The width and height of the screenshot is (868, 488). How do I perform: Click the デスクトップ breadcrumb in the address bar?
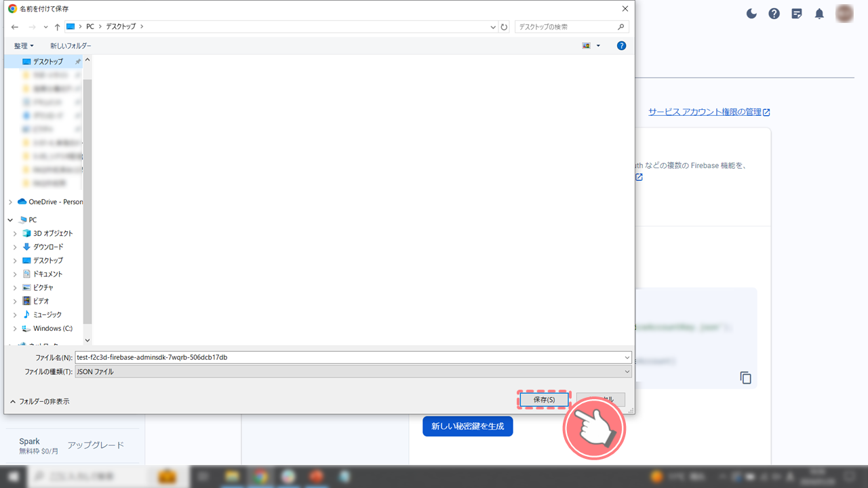121,26
